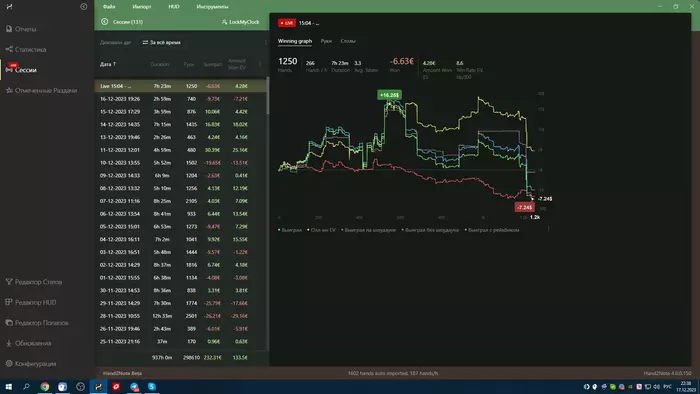
Task: Open the volume icon in system tray
Action: [x=656, y=386]
